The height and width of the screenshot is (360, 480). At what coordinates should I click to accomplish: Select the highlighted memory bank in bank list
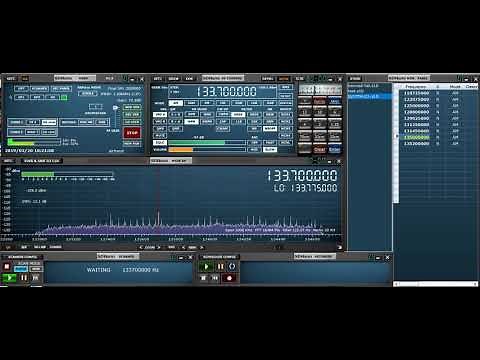point(369,97)
